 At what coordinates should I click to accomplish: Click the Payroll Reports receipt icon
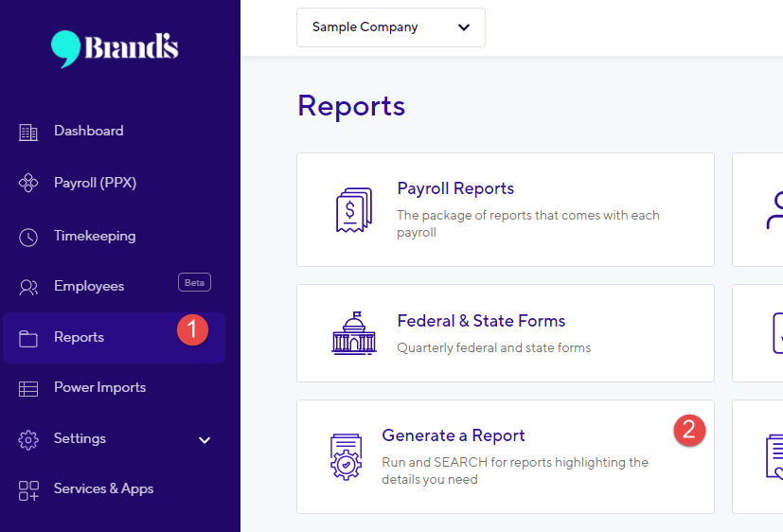pyautogui.click(x=353, y=210)
